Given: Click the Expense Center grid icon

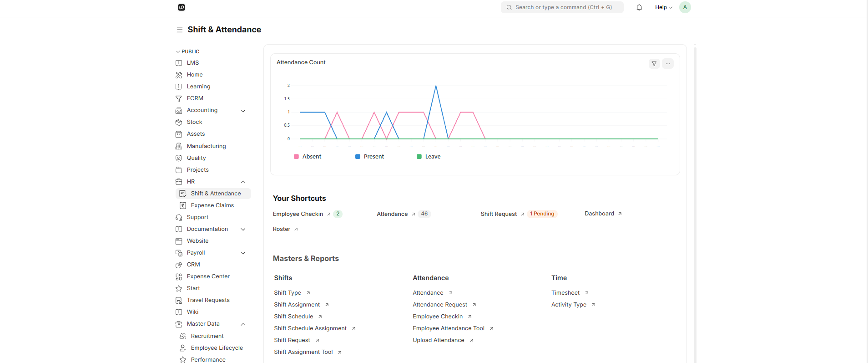Looking at the screenshot, I should coord(179,276).
